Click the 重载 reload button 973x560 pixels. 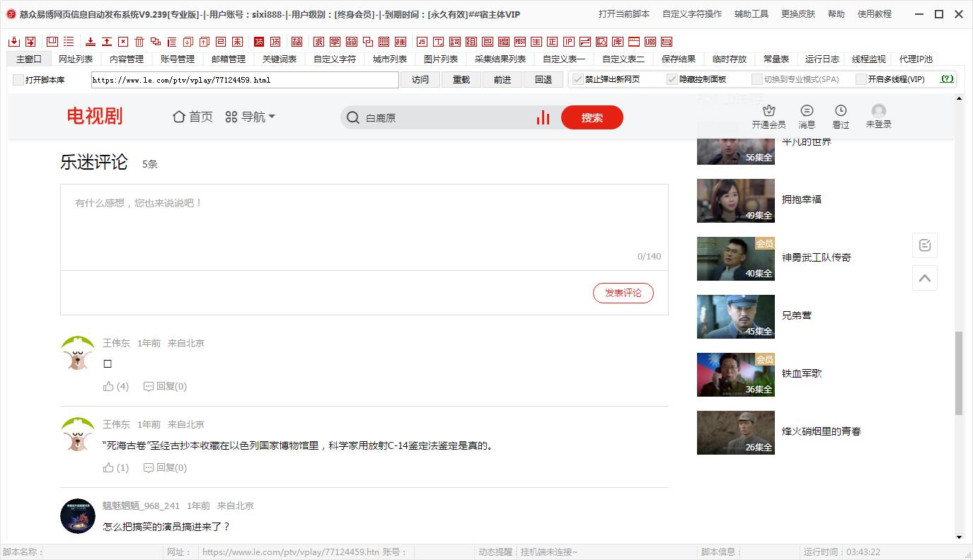click(461, 80)
